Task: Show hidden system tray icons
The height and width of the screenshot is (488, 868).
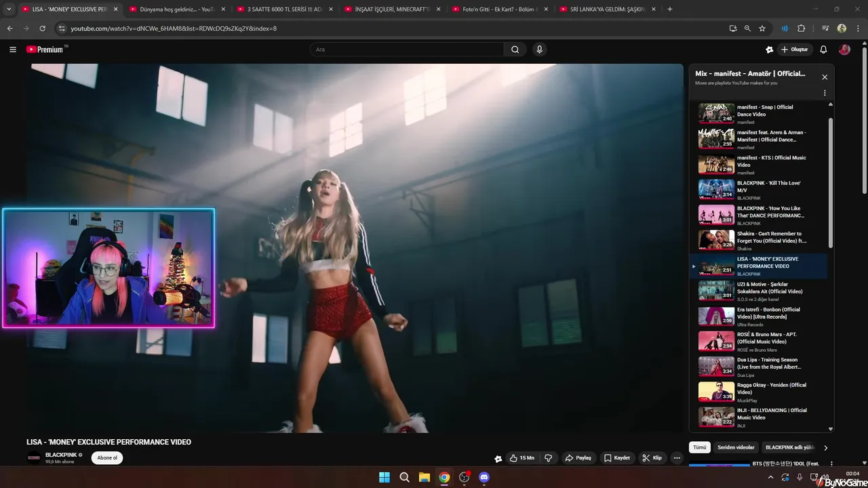Action: [x=770, y=477]
